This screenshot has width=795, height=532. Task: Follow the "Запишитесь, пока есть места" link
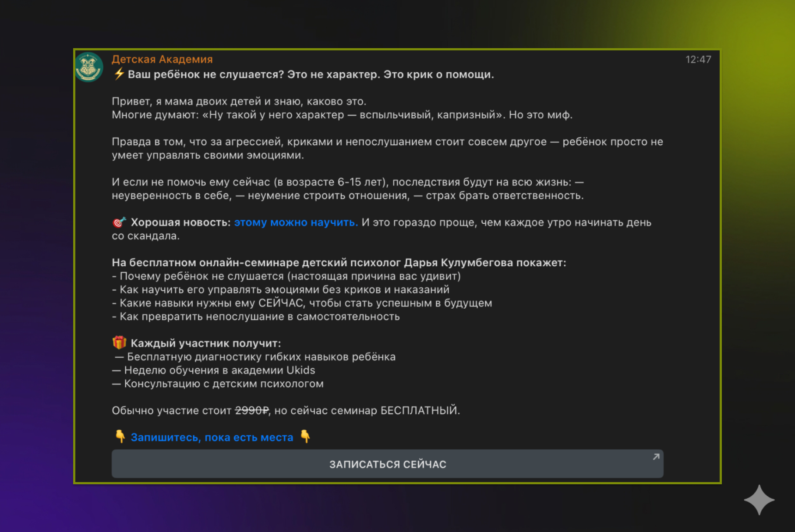point(212,437)
